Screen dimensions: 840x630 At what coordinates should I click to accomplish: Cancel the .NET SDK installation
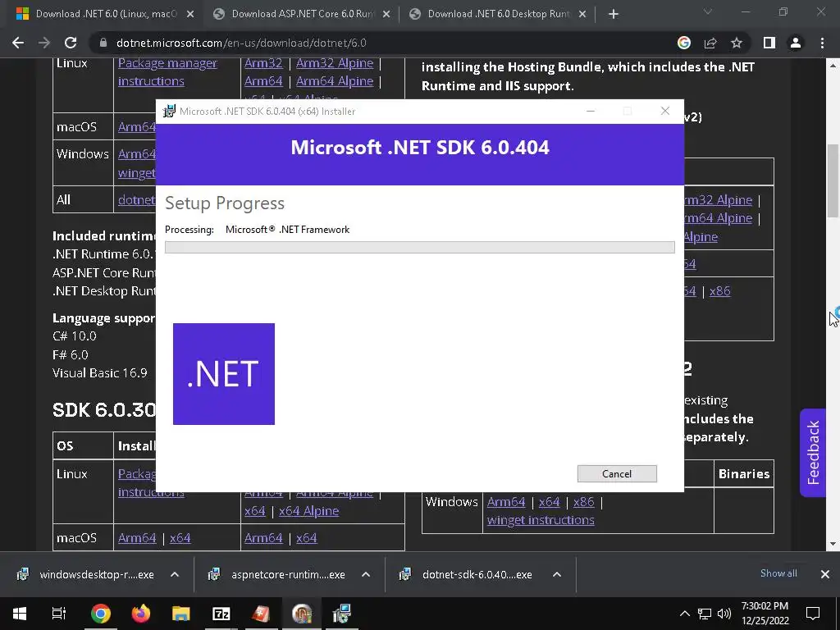click(617, 473)
